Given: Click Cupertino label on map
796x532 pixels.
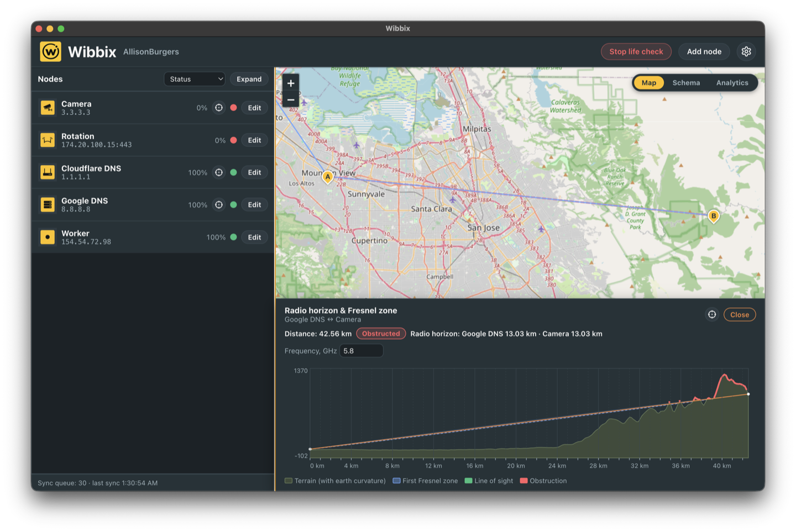Looking at the screenshot, I should pyautogui.click(x=369, y=241).
